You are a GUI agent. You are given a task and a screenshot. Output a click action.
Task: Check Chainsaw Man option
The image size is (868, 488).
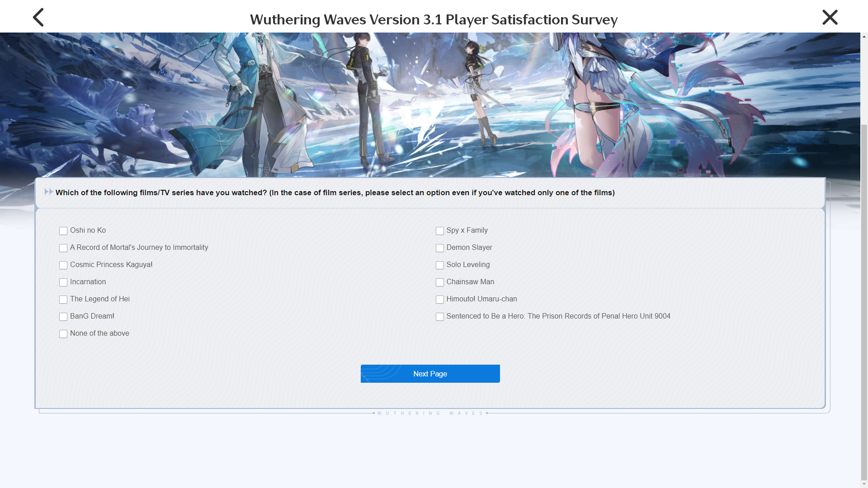point(439,282)
